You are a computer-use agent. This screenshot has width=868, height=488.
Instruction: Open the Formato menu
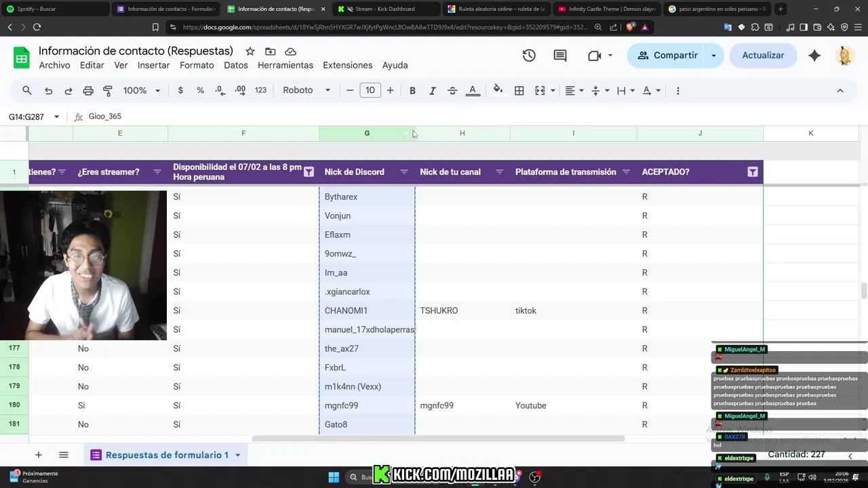197,65
